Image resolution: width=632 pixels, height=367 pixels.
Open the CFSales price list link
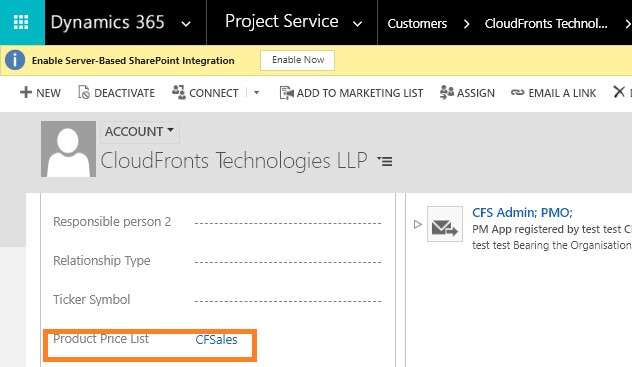[216, 340]
